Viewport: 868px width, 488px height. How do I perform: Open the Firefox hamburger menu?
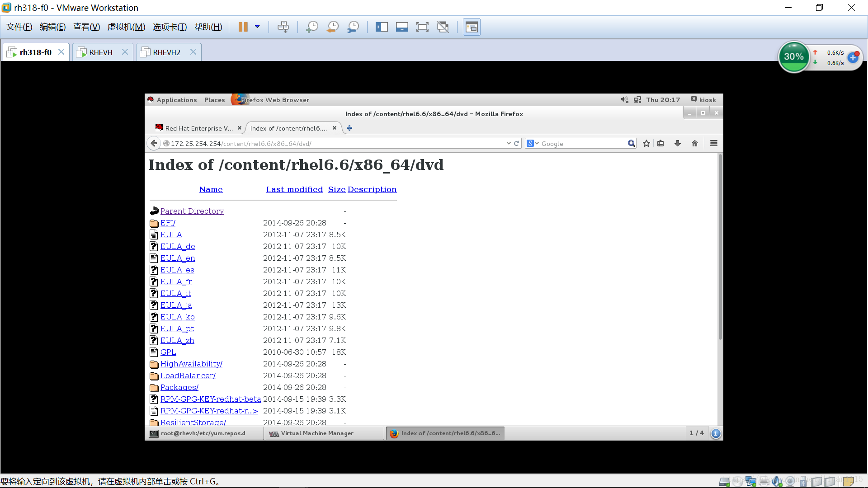714,143
